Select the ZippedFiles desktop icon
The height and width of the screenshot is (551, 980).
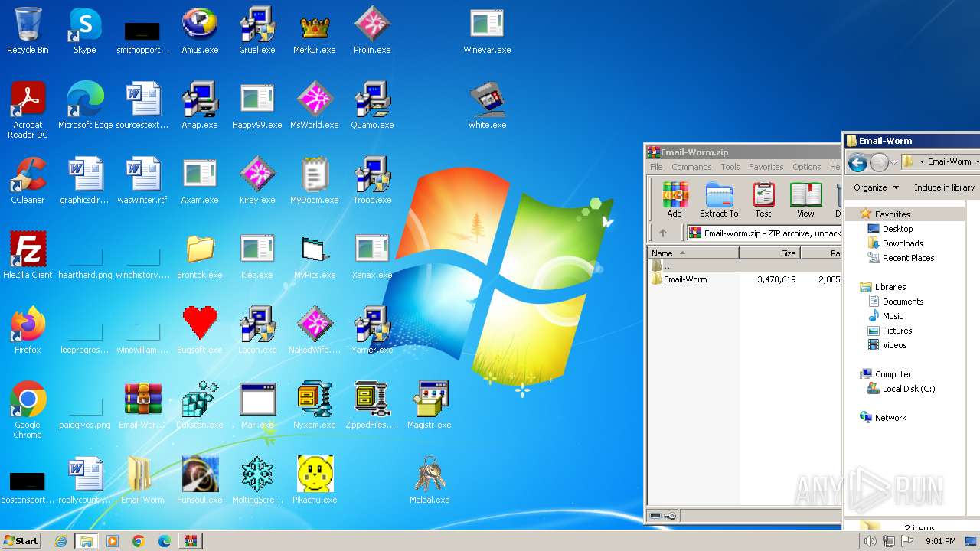pos(372,406)
